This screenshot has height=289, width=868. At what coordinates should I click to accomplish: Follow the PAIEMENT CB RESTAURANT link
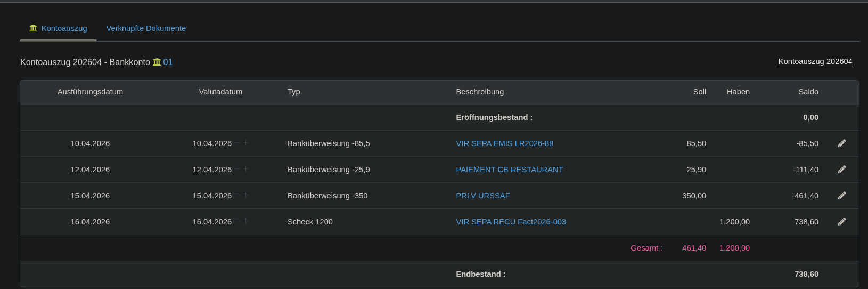(x=509, y=170)
